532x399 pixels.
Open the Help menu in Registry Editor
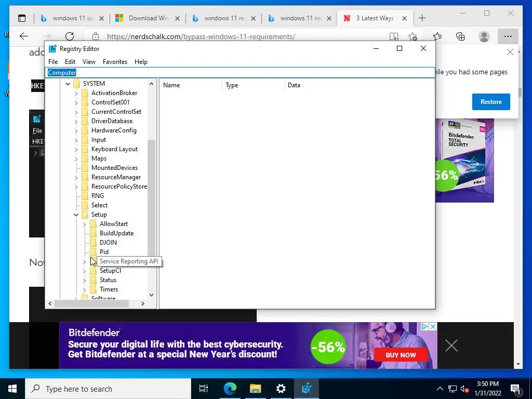tap(141, 62)
